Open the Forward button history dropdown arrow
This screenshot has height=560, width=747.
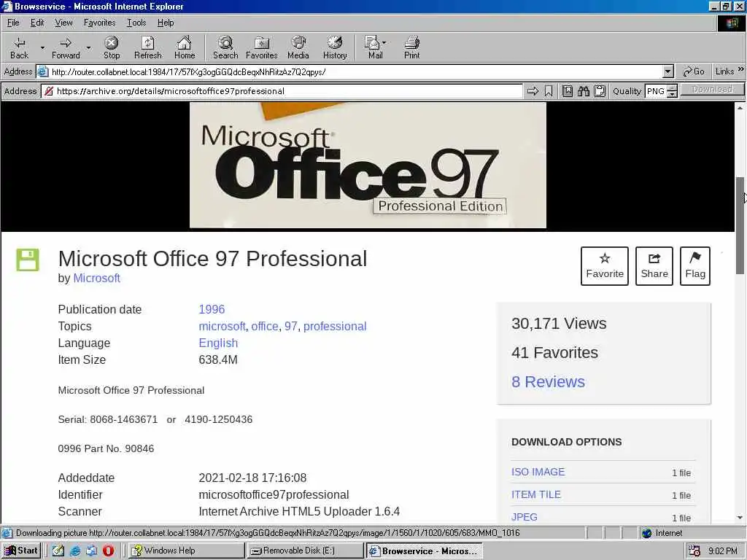[88, 47]
